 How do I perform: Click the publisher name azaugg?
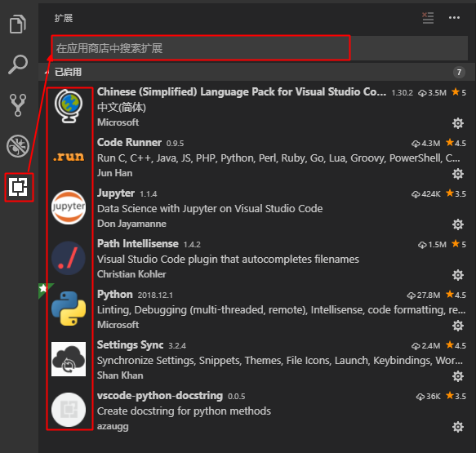coord(113,427)
